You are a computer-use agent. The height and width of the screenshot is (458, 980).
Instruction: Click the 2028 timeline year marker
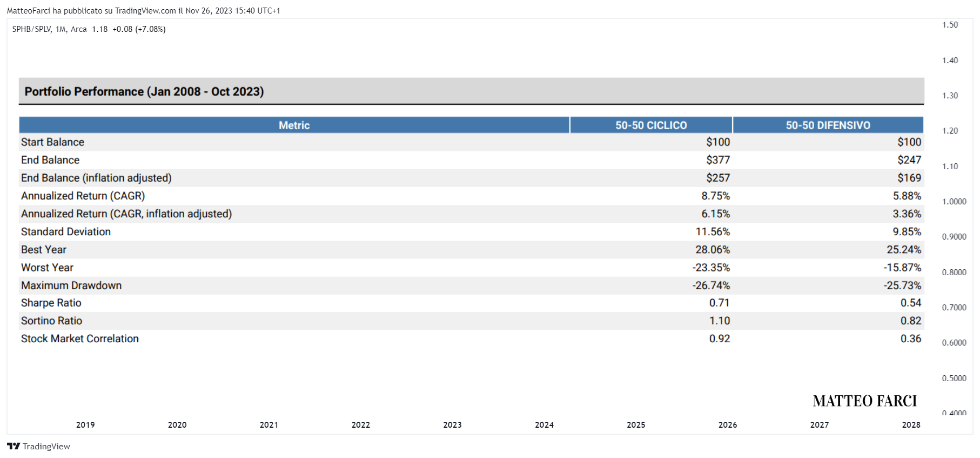911,425
